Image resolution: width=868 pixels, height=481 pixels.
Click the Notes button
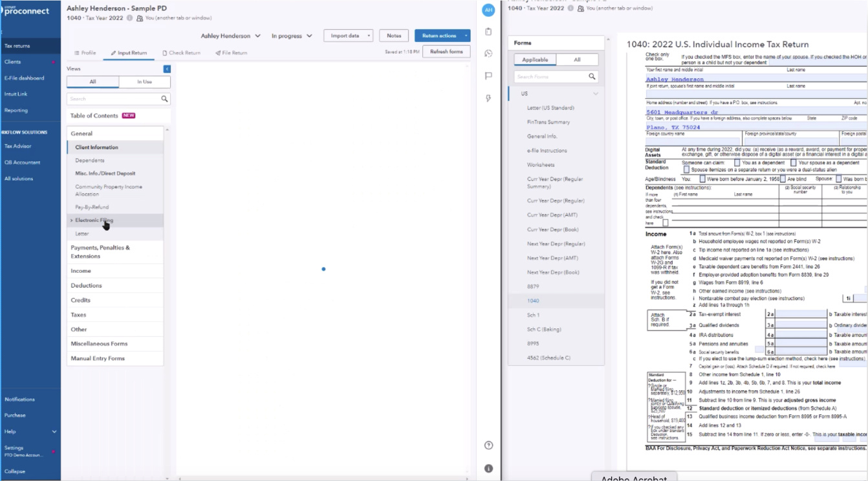coord(394,36)
